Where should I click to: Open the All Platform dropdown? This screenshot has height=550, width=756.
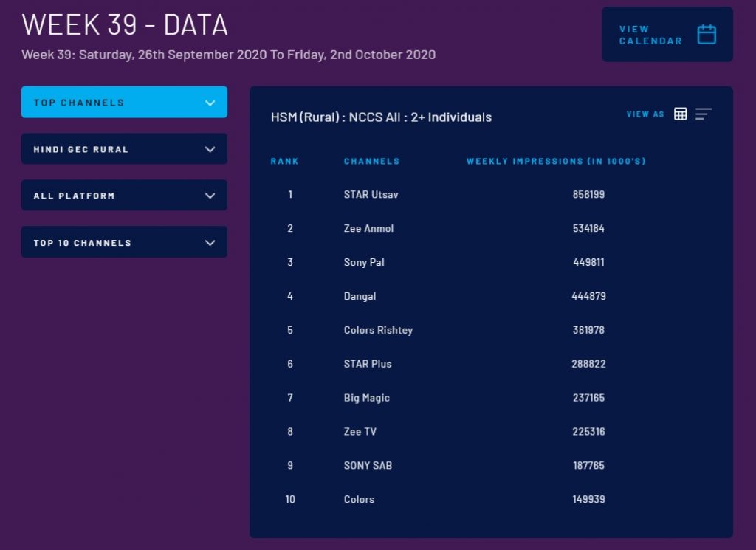(124, 196)
